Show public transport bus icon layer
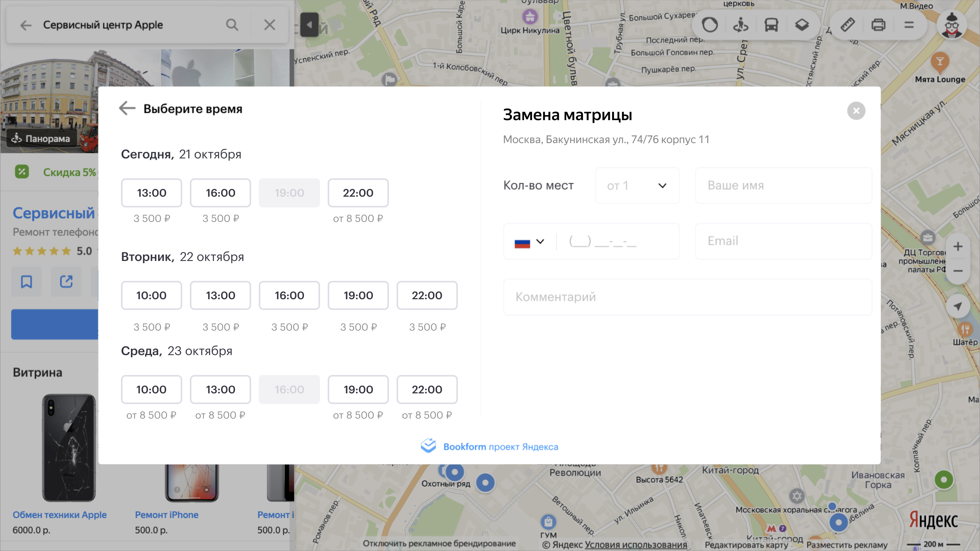This screenshot has height=551, width=980. point(771,25)
